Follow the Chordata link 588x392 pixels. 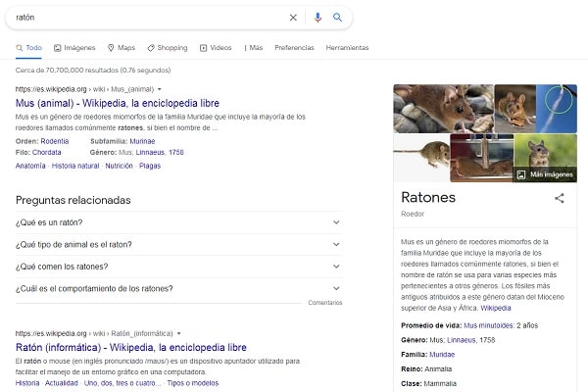46,152
